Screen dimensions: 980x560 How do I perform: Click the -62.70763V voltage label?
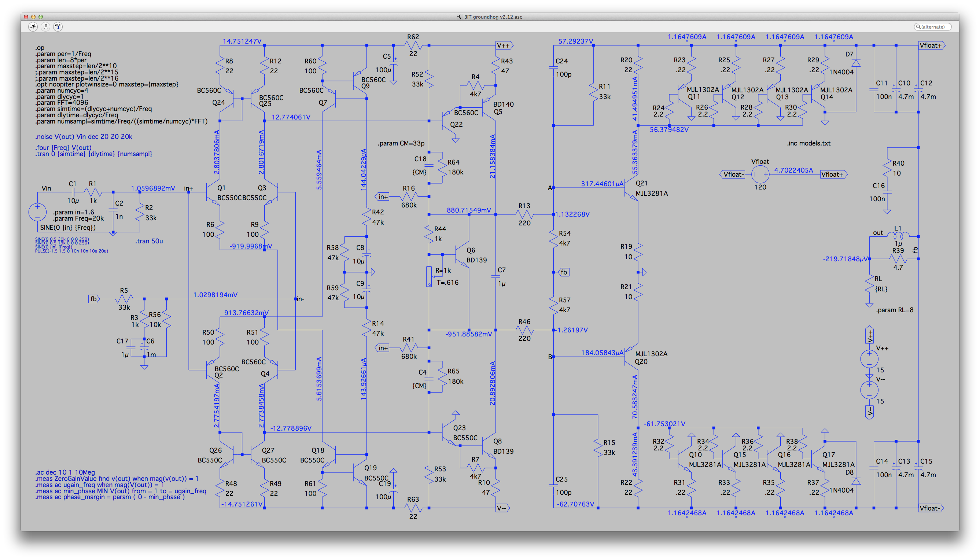tap(575, 504)
